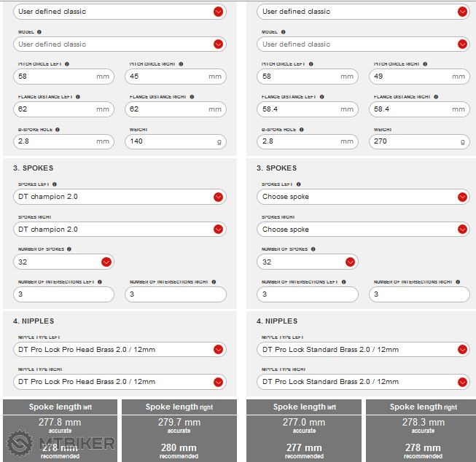Screen dimensions: 476x462
Task: Open info icon for Number of Intersections Right, left calculator
Action: [x=213, y=282]
